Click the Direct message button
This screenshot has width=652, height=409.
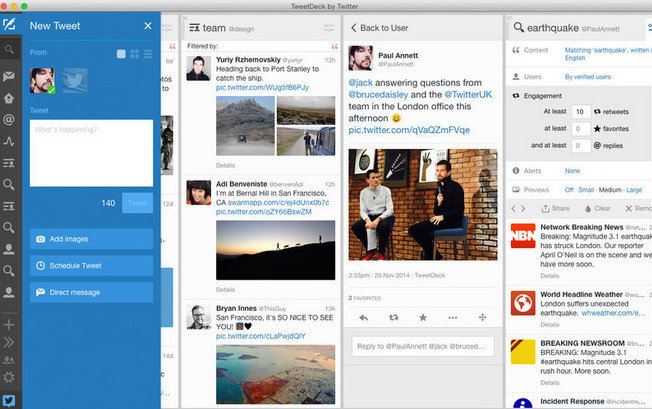pos(91,292)
